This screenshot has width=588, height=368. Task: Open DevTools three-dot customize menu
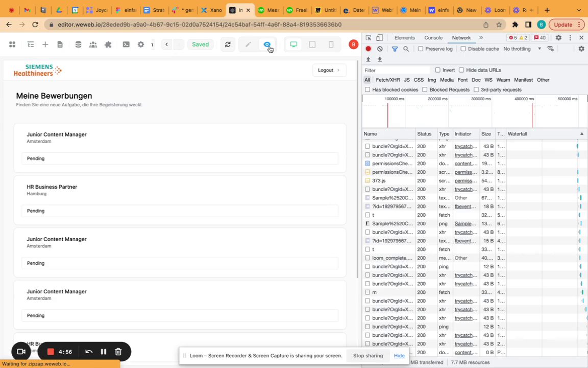tap(570, 37)
